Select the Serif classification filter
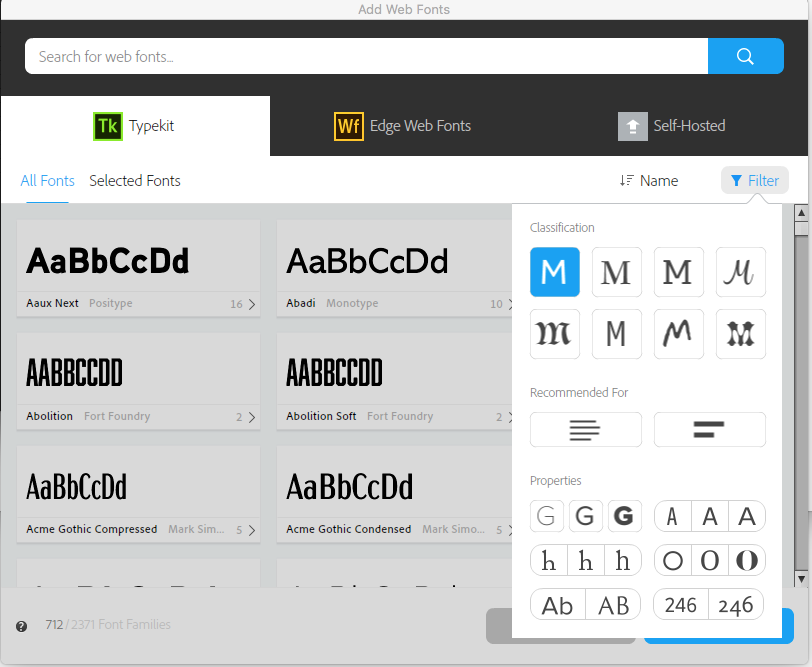The height and width of the screenshot is (667, 812). coord(617,272)
